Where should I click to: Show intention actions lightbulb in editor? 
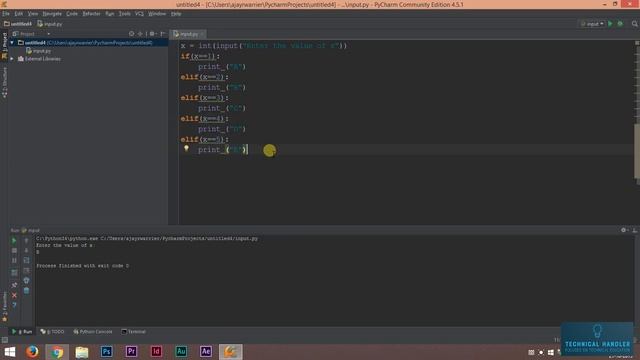pyautogui.click(x=186, y=148)
